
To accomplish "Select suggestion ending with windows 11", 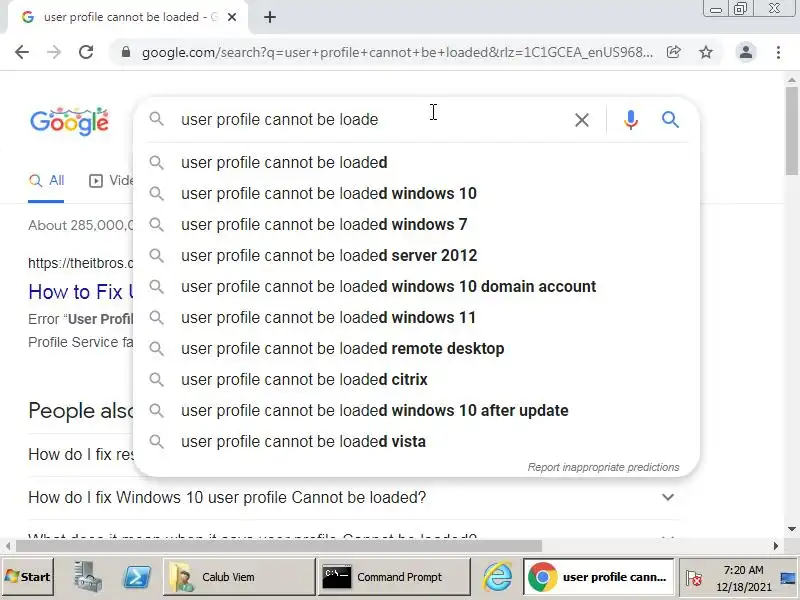I will (x=328, y=317).
